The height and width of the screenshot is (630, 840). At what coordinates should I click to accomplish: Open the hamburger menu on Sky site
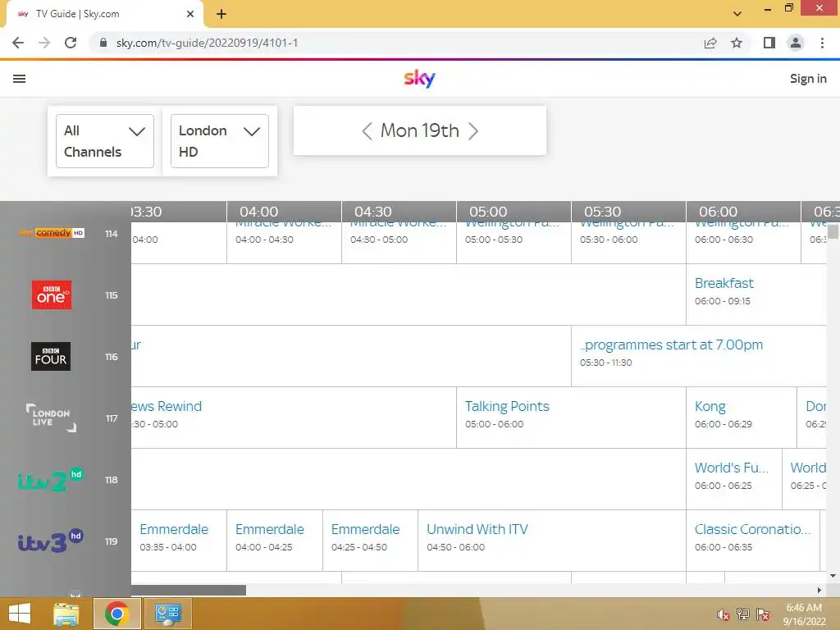click(20, 79)
